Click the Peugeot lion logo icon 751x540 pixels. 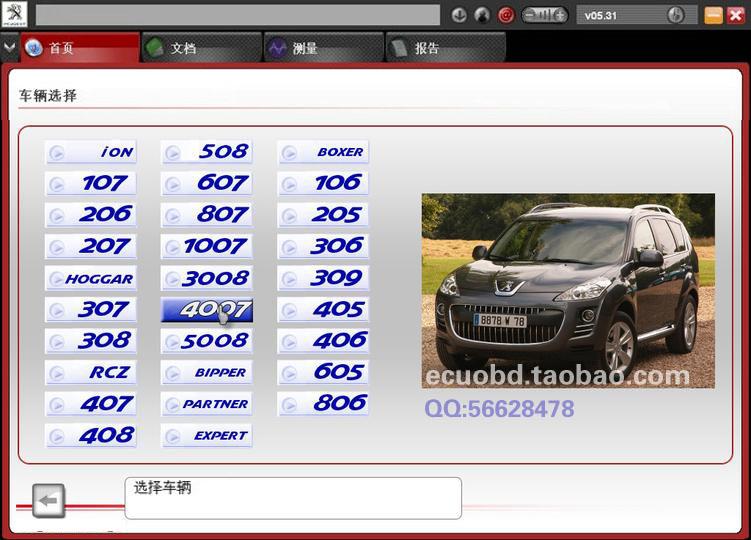pyautogui.click(x=14, y=14)
